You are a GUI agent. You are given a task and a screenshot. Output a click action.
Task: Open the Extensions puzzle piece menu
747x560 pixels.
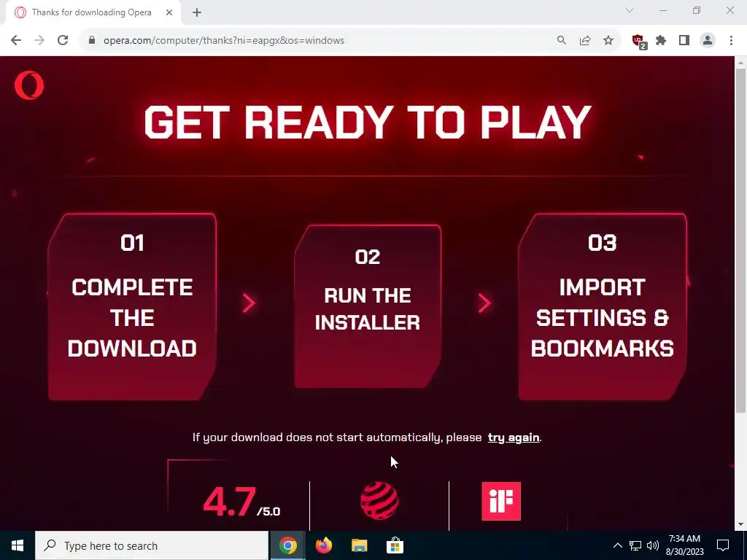pyautogui.click(x=661, y=41)
